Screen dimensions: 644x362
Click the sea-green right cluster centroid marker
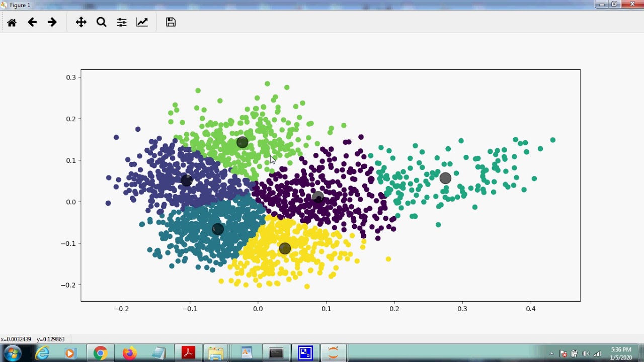(x=445, y=178)
